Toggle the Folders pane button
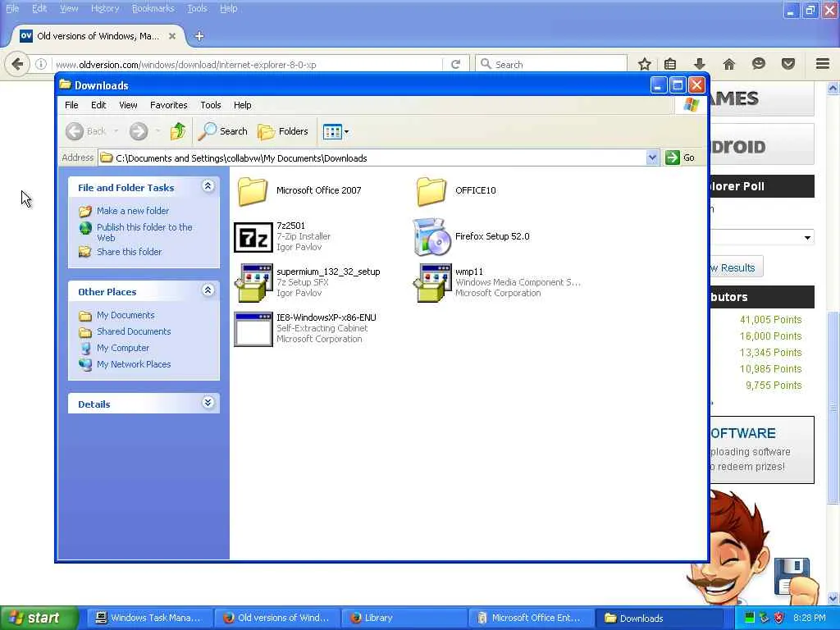840x630 pixels. [x=283, y=131]
